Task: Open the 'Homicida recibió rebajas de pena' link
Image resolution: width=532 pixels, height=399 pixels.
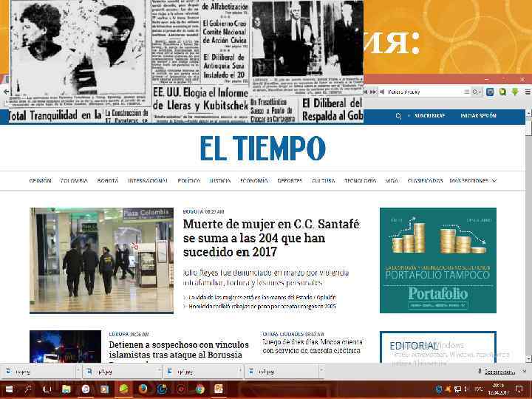Action: click(262, 307)
